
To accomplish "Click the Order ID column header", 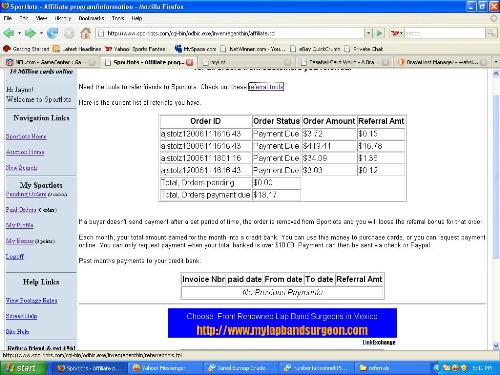I will coord(205,121).
